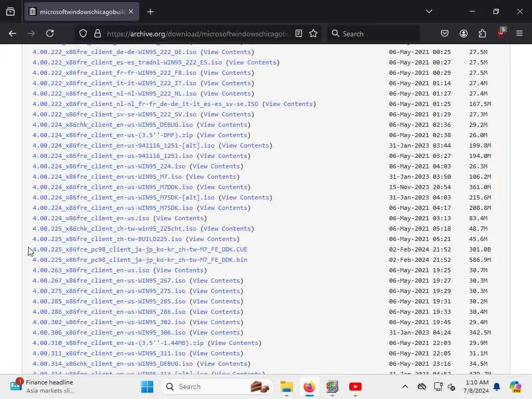Download WIN95_M7SDK.iso 208.8M file
532x399 pixels.
point(113,208)
